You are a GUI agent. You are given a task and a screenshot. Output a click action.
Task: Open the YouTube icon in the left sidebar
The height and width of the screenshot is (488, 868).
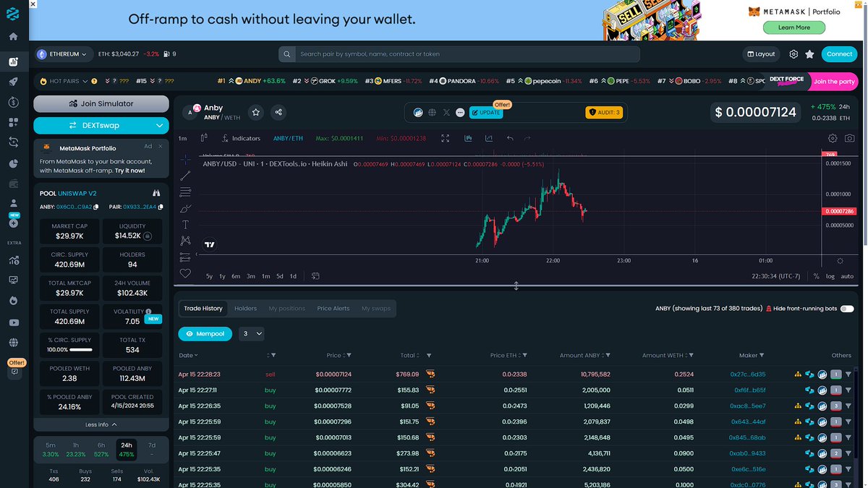click(x=14, y=322)
